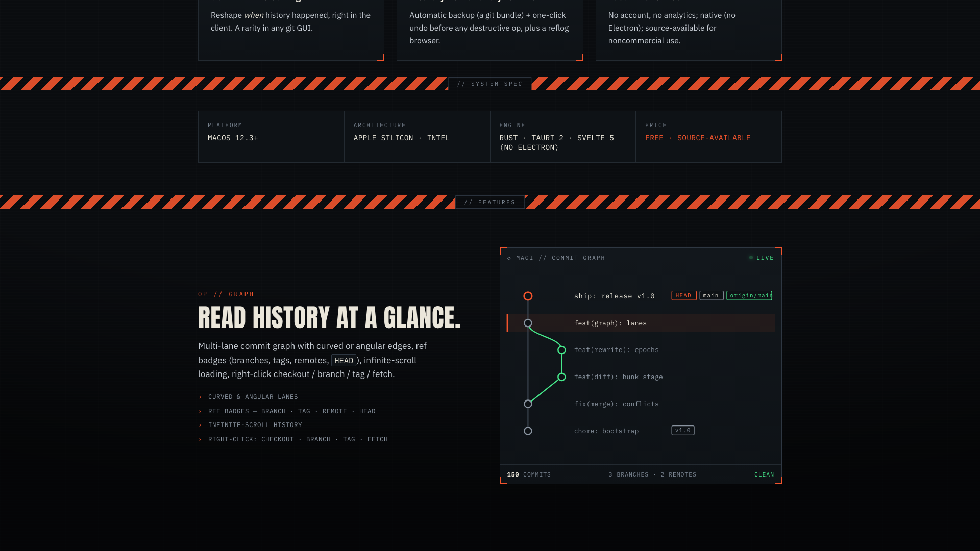
Task: Click the 'OP // GRAPH' orange label
Action: [226, 295]
